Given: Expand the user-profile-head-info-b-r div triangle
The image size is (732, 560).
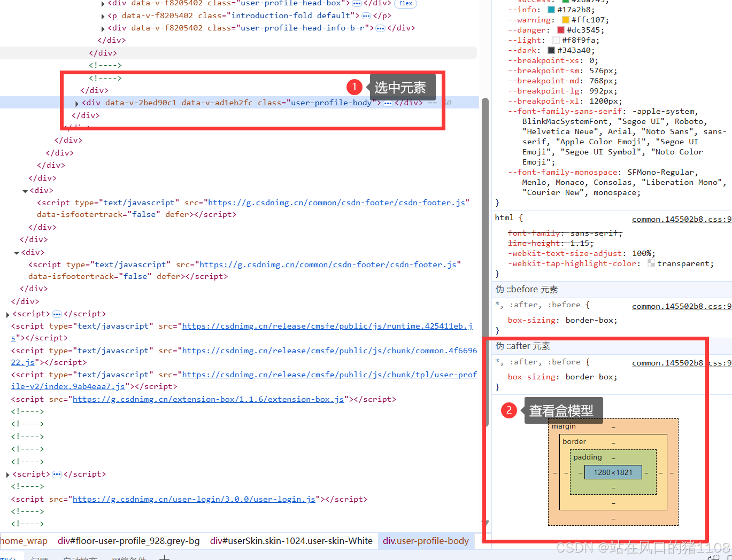Looking at the screenshot, I should click(x=103, y=28).
